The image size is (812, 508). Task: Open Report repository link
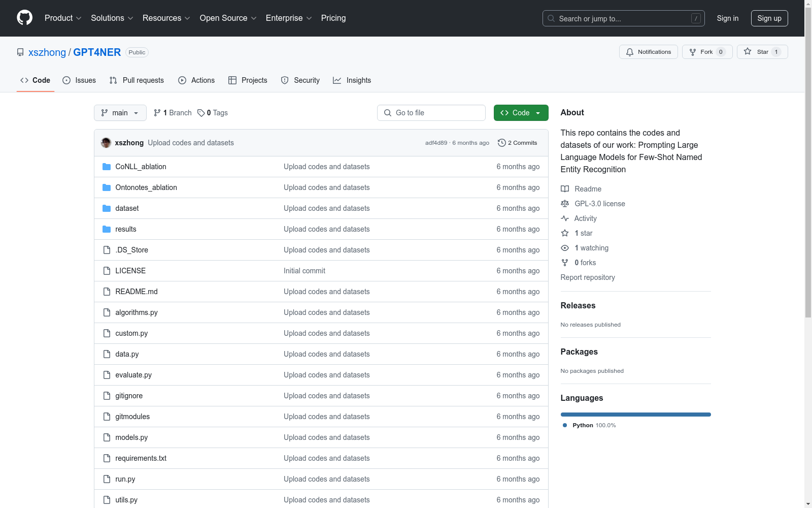[588, 277]
